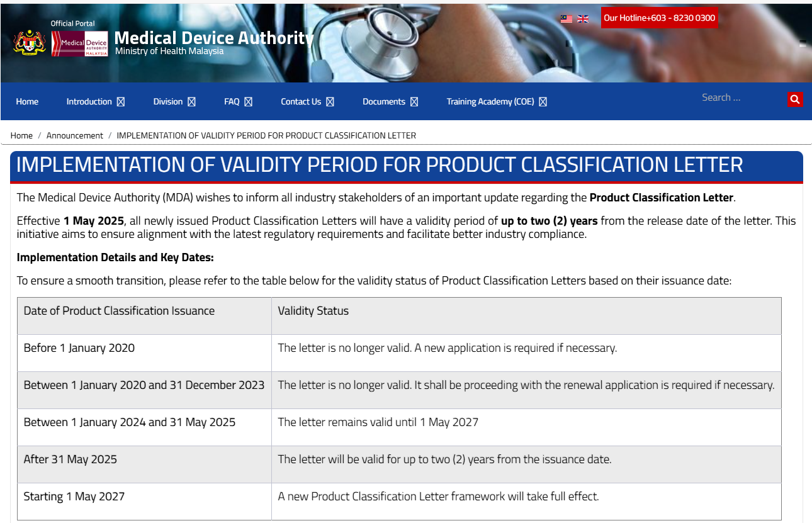The image size is (812, 523).
Task: Open the Announcement breadcrumb link
Action: (74, 135)
